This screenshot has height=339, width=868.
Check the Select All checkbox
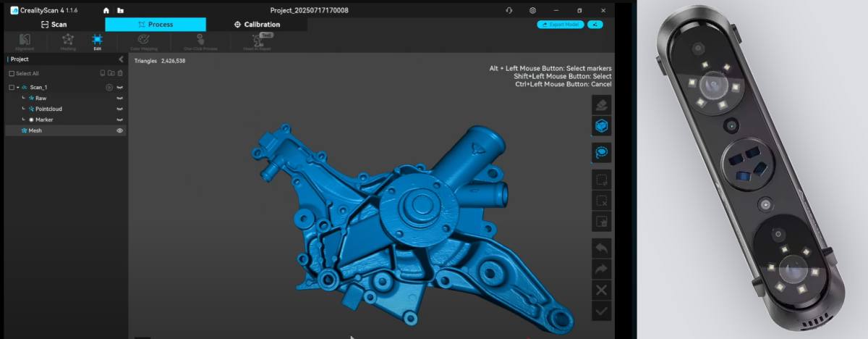pyautogui.click(x=12, y=73)
